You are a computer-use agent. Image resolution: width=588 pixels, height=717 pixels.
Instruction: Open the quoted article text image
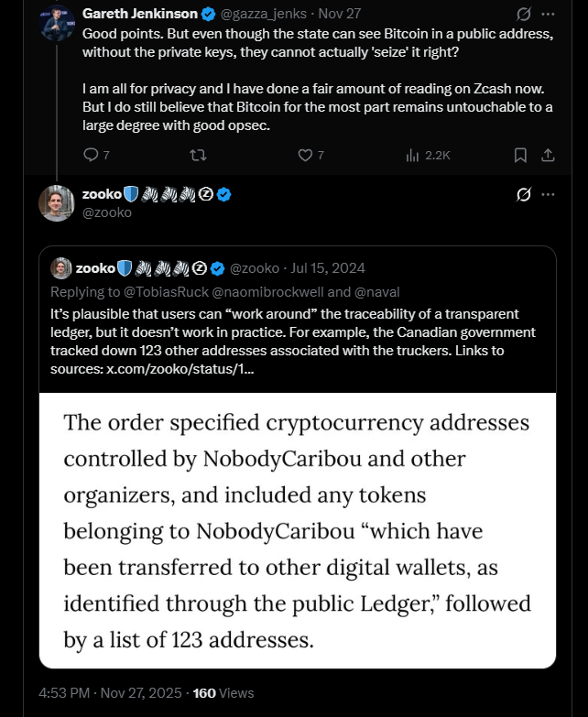tap(298, 530)
